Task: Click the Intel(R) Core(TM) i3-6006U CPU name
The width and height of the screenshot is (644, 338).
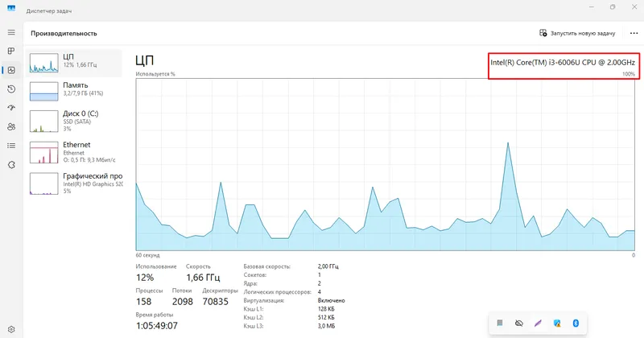Action: click(563, 63)
